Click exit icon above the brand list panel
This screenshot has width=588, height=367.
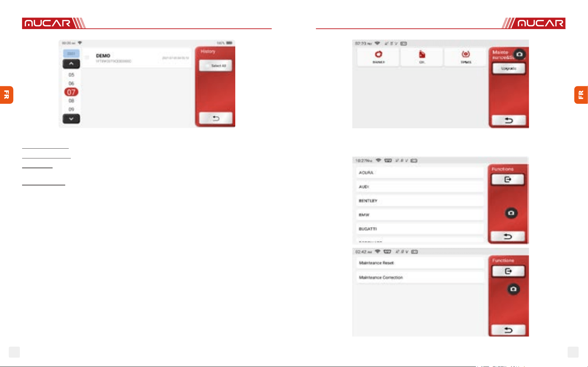click(x=508, y=179)
